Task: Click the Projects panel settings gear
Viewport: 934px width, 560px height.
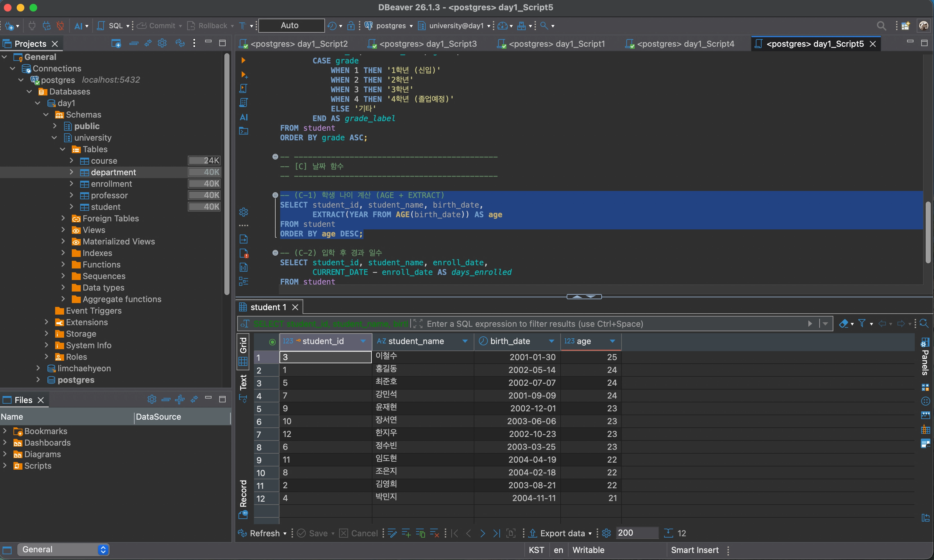Action: click(162, 43)
